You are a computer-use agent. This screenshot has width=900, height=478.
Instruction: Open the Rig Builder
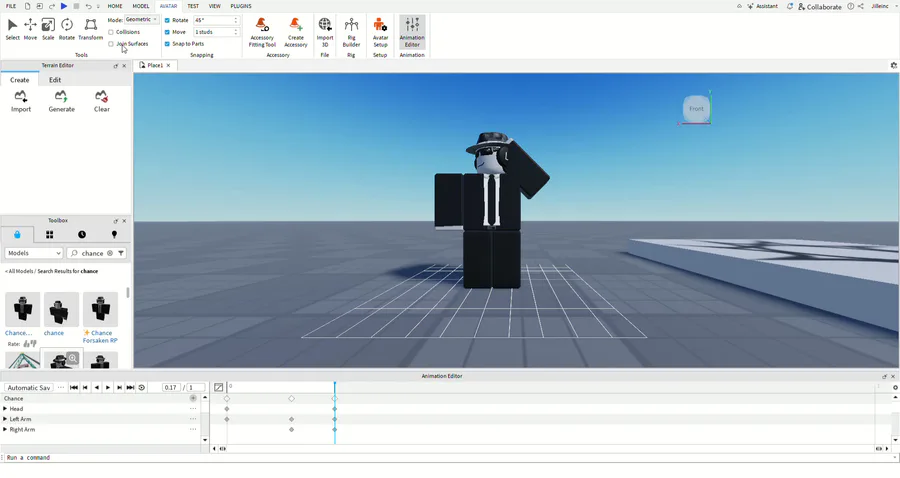(x=351, y=32)
